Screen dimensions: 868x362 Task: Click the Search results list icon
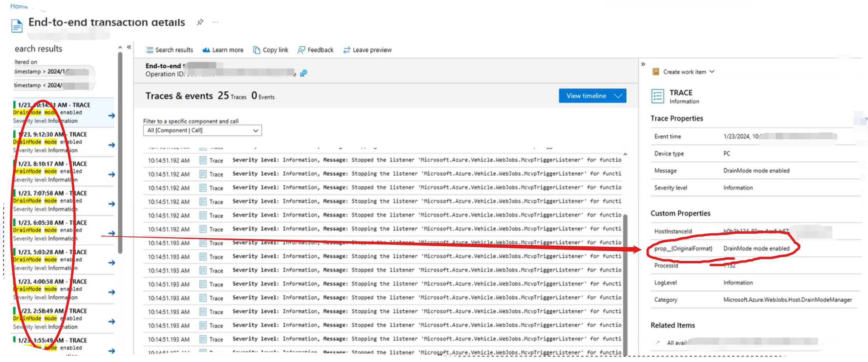tap(149, 50)
